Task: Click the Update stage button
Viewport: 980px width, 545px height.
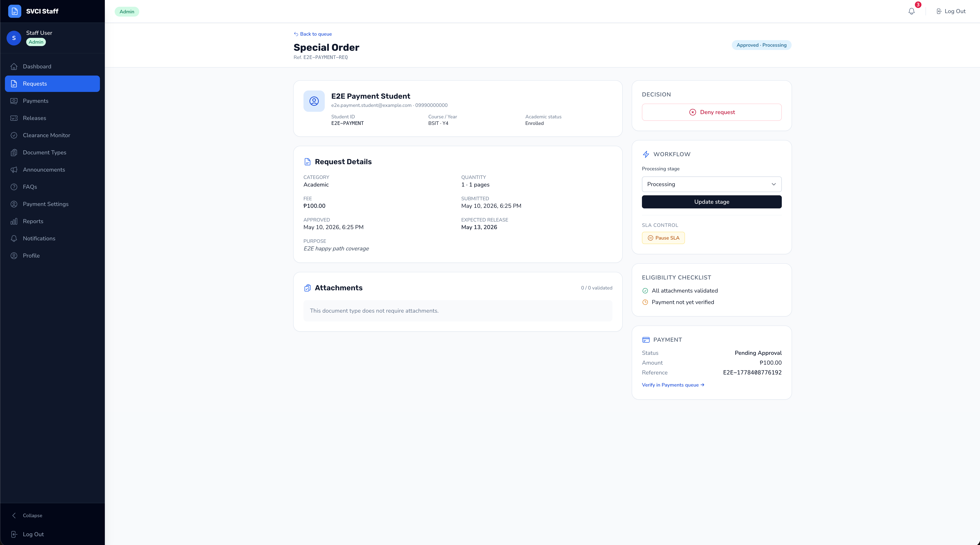Action: (x=711, y=202)
